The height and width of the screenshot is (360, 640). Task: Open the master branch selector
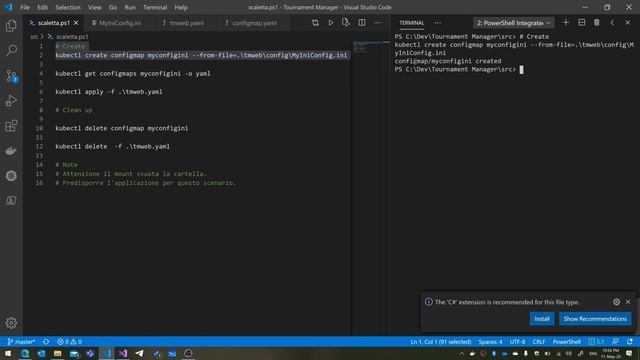tap(21, 342)
